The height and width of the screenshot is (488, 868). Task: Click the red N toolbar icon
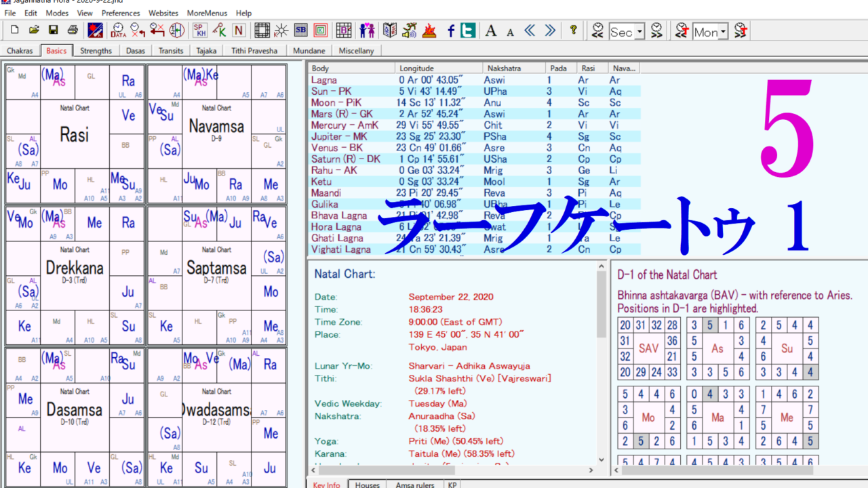[239, 30]
